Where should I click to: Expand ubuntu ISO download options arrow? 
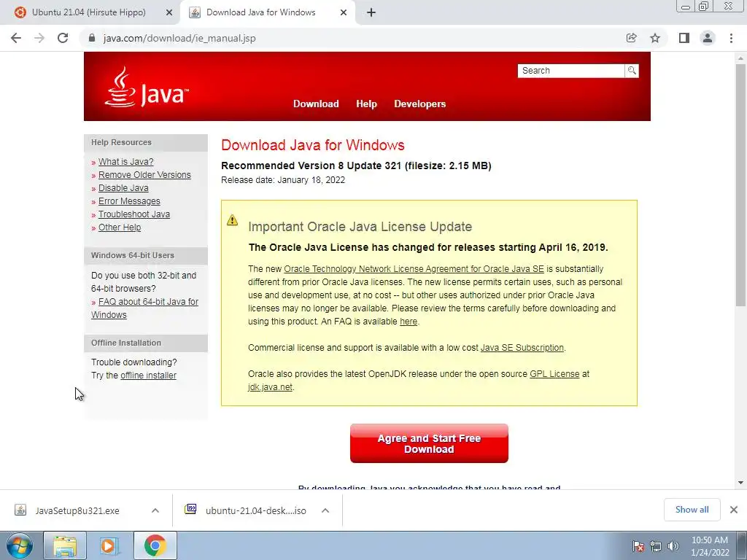pyautogui.click(x=325, y=510)
